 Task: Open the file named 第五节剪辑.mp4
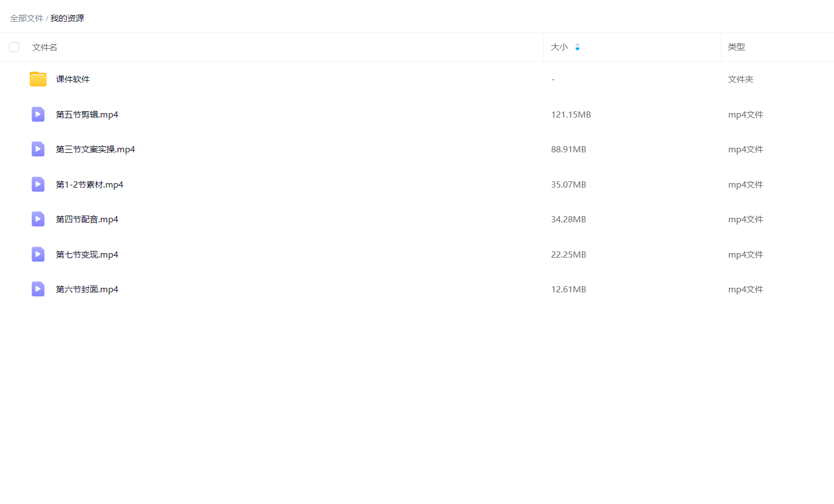point(87,115)
